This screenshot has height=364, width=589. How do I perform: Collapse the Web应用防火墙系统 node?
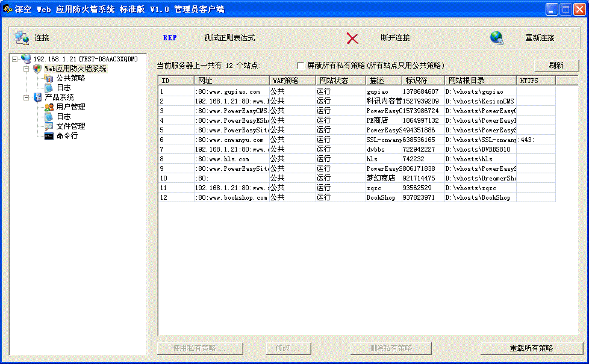(26, 69)
